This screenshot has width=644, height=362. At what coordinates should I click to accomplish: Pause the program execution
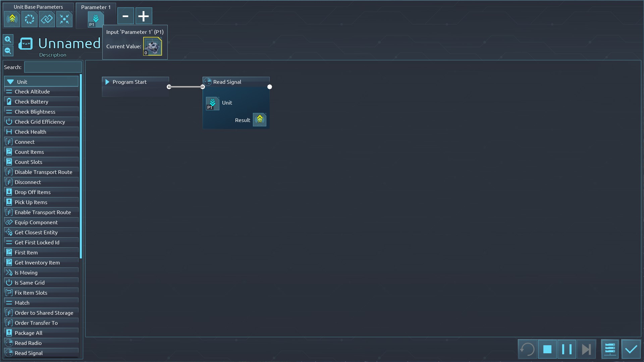coord(567,349)
